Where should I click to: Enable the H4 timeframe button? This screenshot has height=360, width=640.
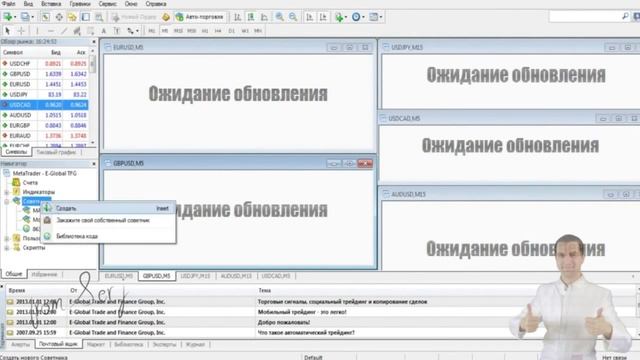(218, 31)
